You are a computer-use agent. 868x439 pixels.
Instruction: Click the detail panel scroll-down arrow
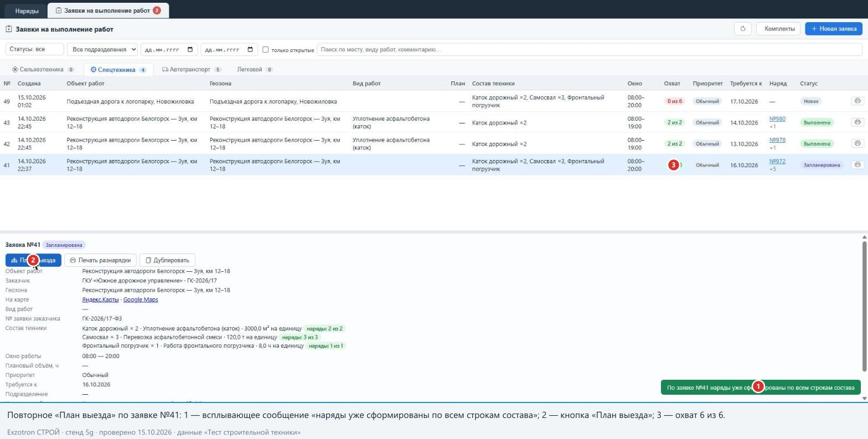(x=864, y=399)
